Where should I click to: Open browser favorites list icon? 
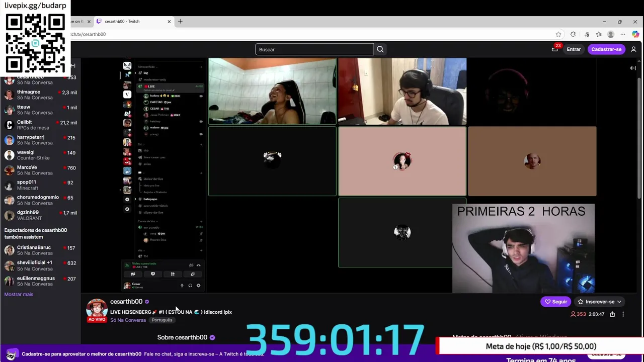point(599,34)
